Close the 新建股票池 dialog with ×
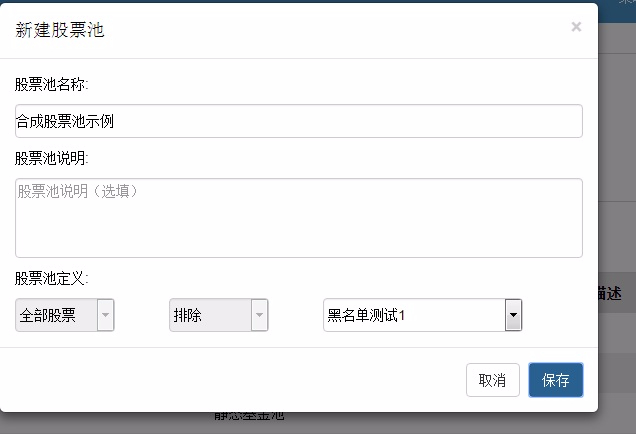Image resolution: width=636 pixels, height=434 pixels. click(576, 27)
